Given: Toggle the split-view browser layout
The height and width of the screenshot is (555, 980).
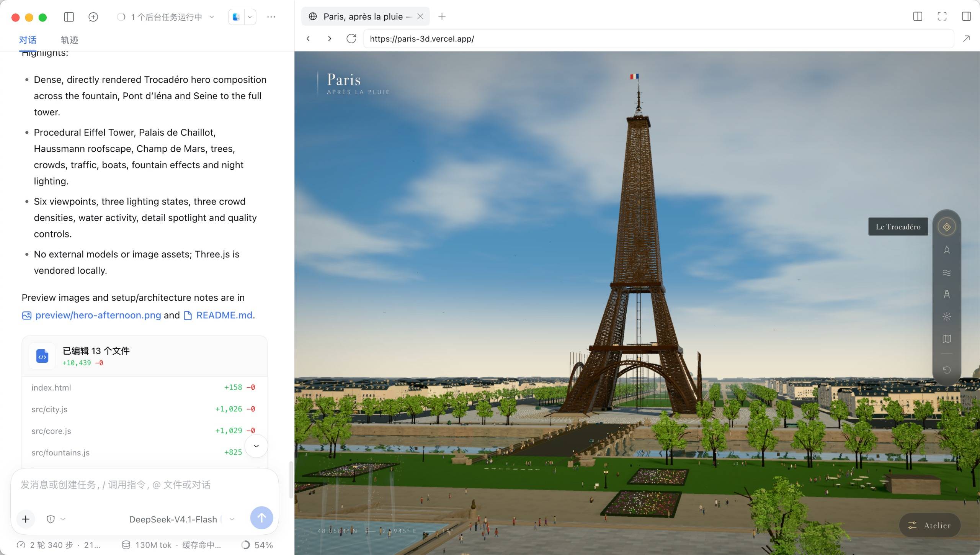Looking at the screenshot, I should [918, 16].
